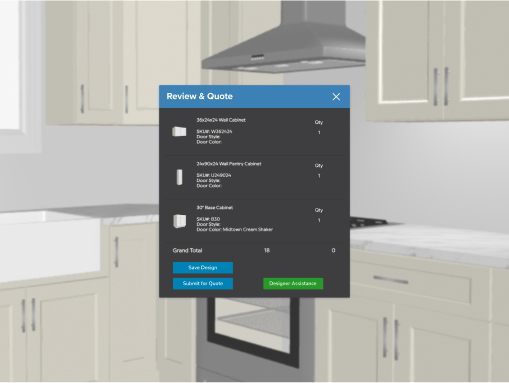The width and height of the screenshot is (509, 383).
Task: Close the Review & Quote dialog
Action: pyautogui.click(x=336, y=97)
